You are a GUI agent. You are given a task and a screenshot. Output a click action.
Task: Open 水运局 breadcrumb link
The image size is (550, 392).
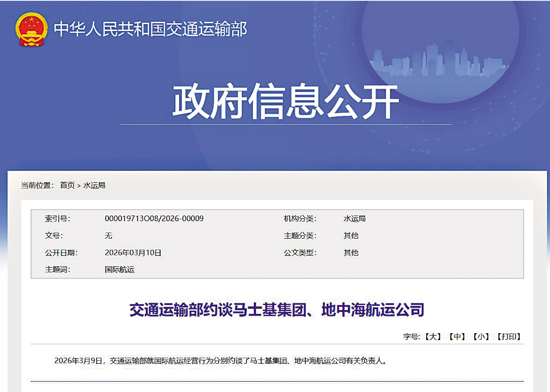pos(94,185)
